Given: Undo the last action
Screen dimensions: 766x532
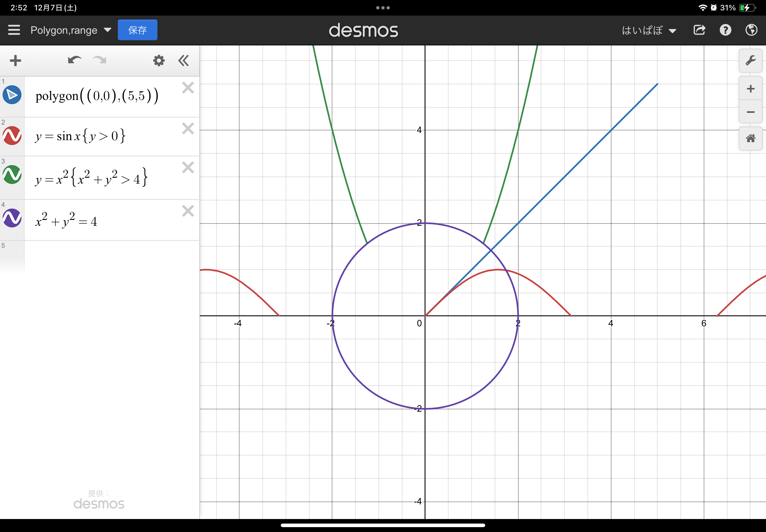Looking at the screenshot, I should click(x=74, y=60).
